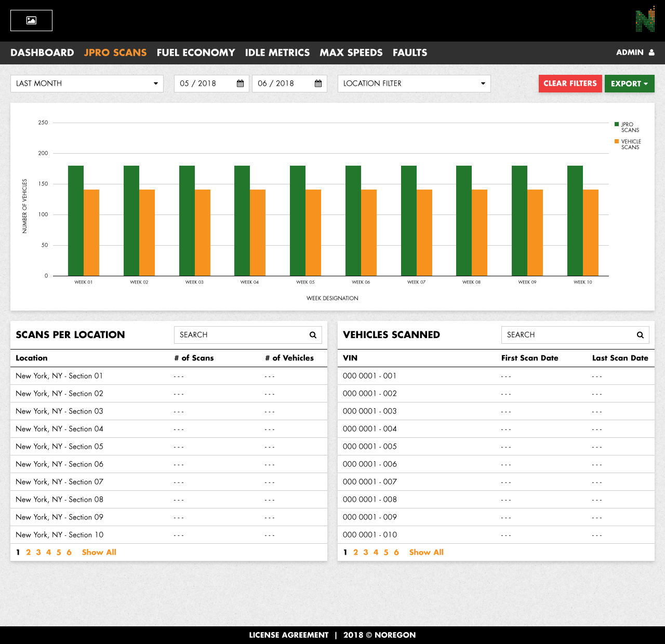Screen dimensions: 665x644
Task: Go to page 3 of Vehicles Scanned
Action: click(366, 552)
